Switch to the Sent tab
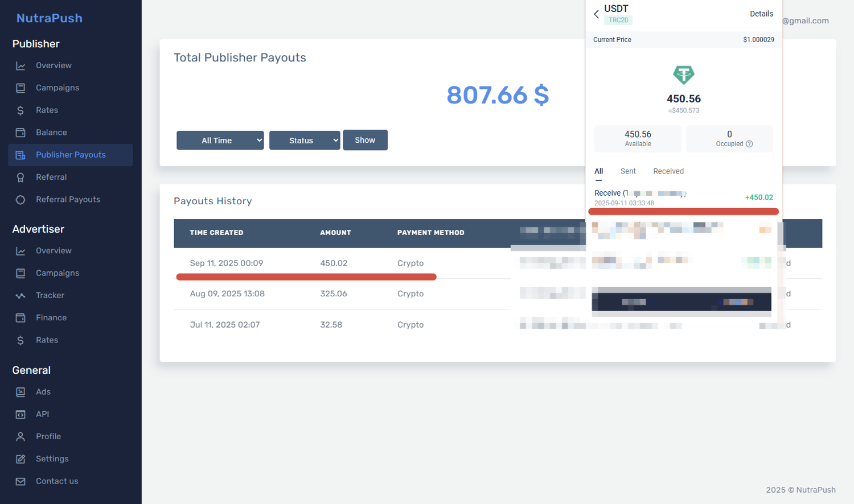 pos(628,171)
